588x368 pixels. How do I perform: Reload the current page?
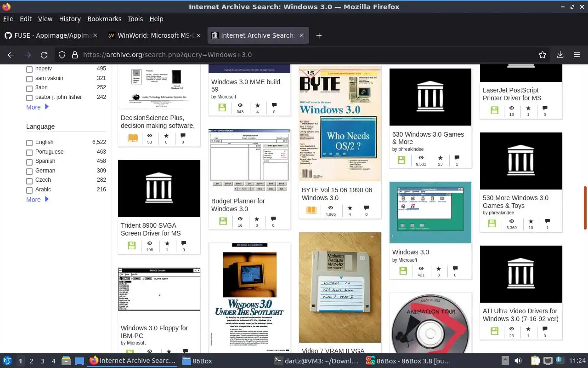pos(44,55)
